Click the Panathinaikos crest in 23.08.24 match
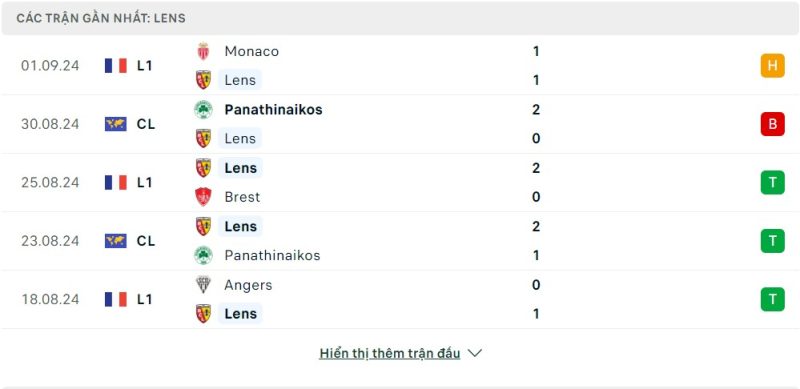800x389 pixels. [x=203, y=255]
